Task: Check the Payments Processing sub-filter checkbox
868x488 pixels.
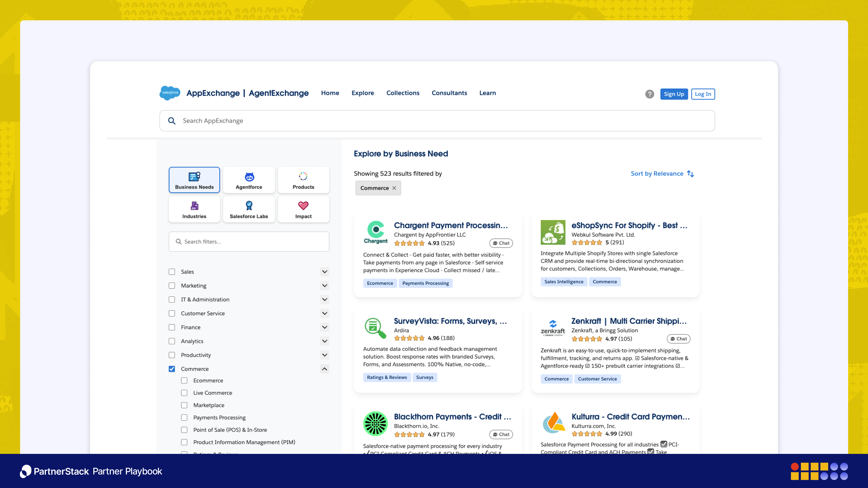Action: tap(184, 418)
